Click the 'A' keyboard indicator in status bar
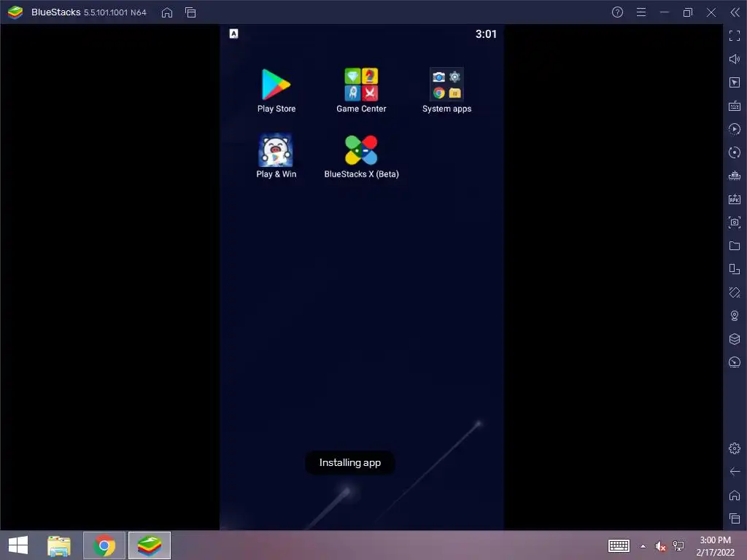Image resolution: width=747 pixels, height=560 pixels. point(234,34)
